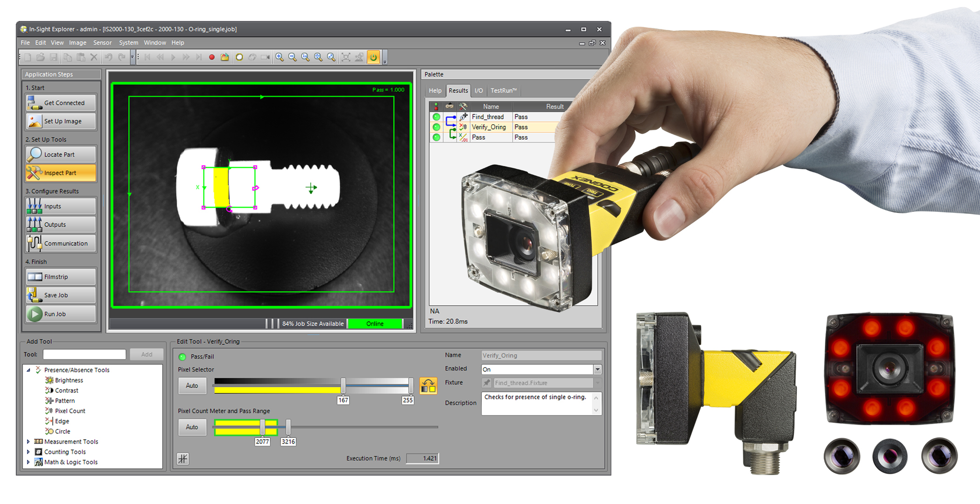The width and height of the screenshot is (980, 504).
Task: Open the Sensor menu
Action: 102,42
